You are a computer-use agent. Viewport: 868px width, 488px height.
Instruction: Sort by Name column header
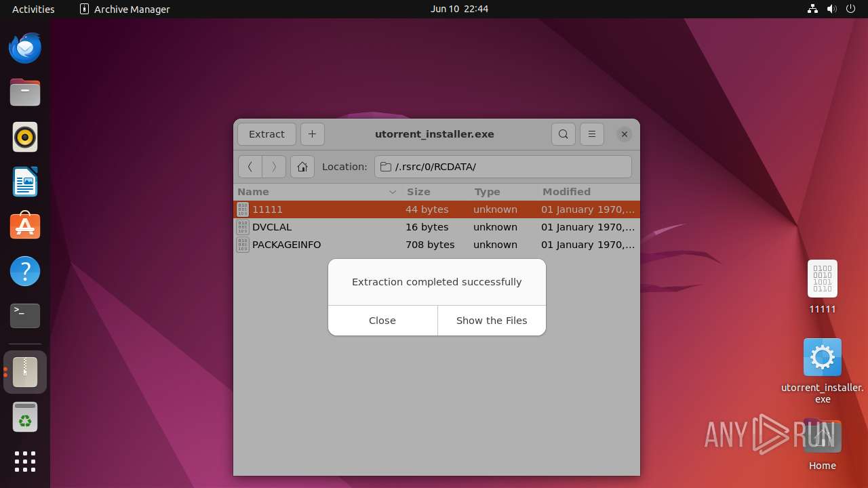pyautogui.click(x=317, y=192)
